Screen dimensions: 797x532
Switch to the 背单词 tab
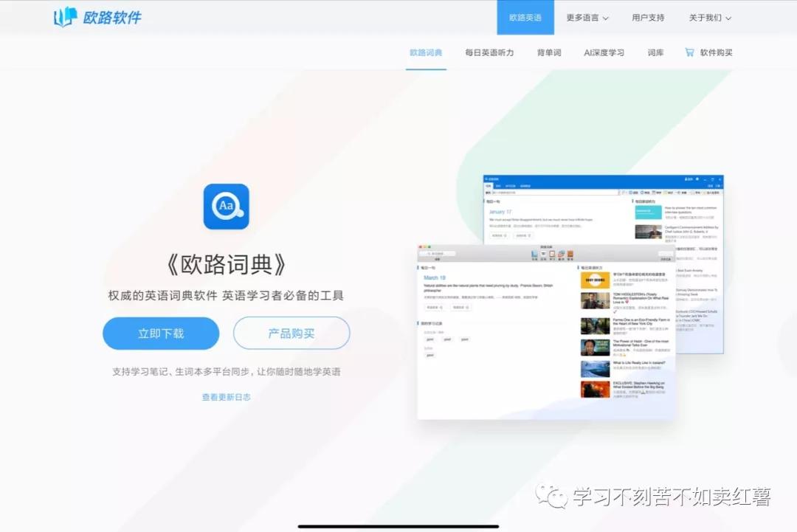548,52
